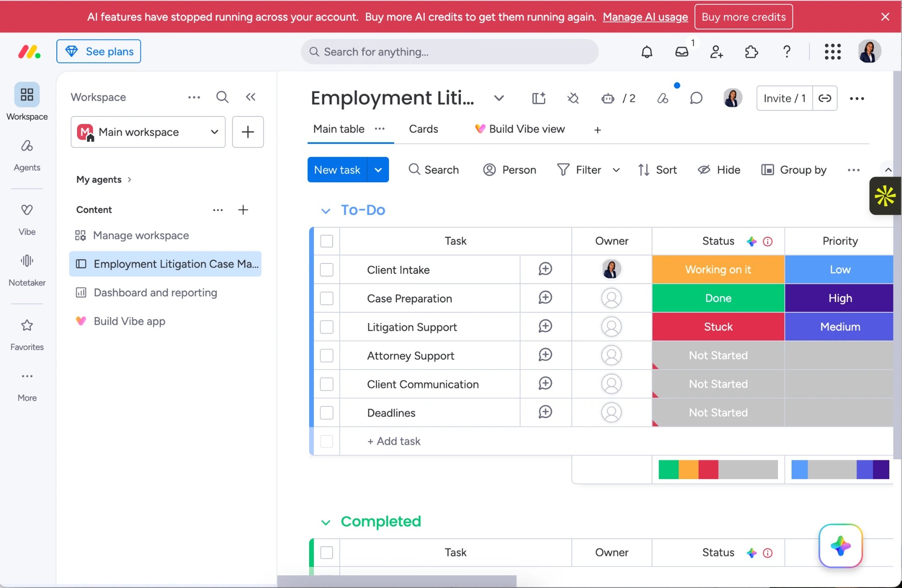Open the notifications bell
The width and height of the screenshot is (902, 588).
point(647,52)
